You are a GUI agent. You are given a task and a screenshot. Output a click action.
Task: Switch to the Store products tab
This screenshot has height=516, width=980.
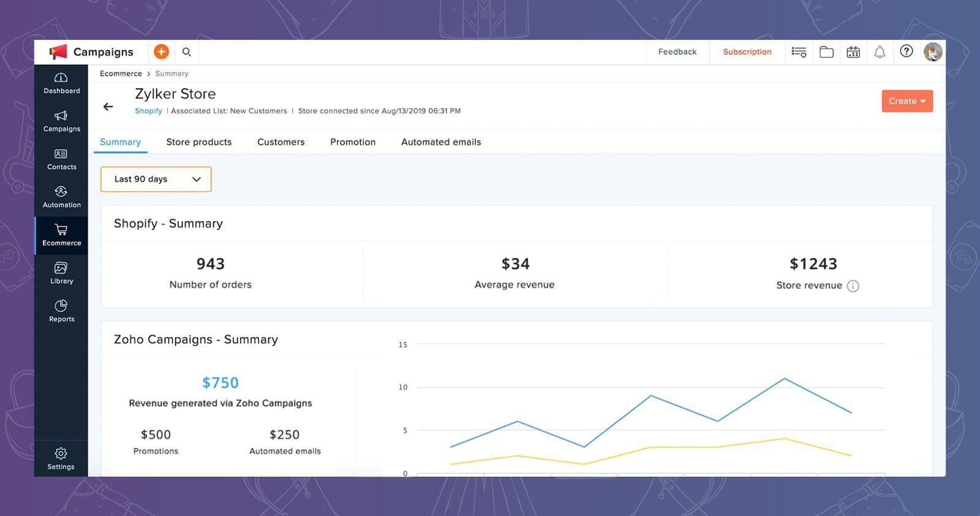point(199,142)
